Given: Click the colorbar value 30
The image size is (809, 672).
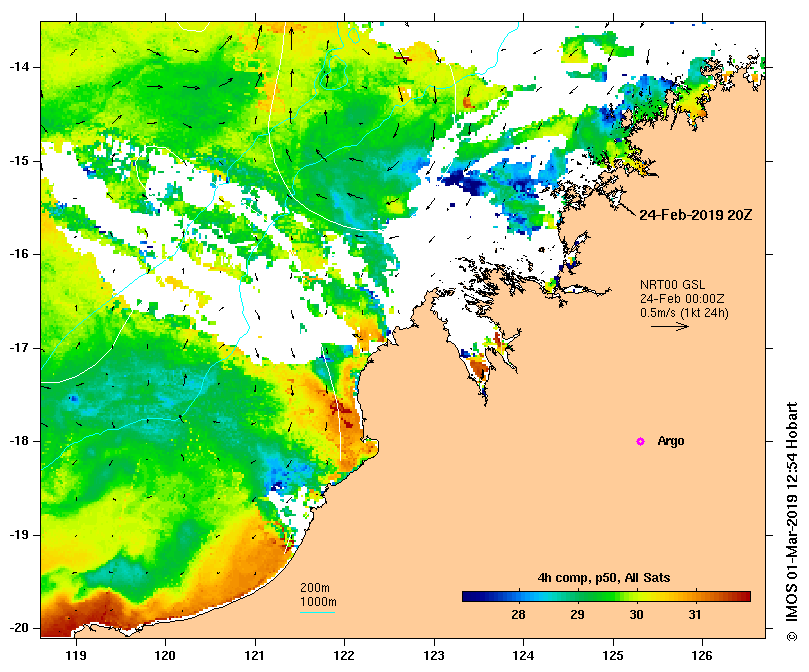Looking at the screenshot, I should point(636,615).
